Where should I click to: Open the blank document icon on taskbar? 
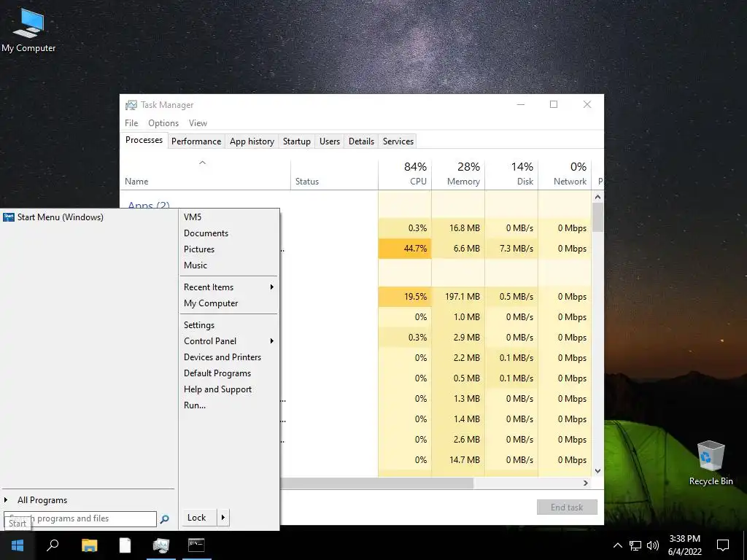(x=125, y=545)
